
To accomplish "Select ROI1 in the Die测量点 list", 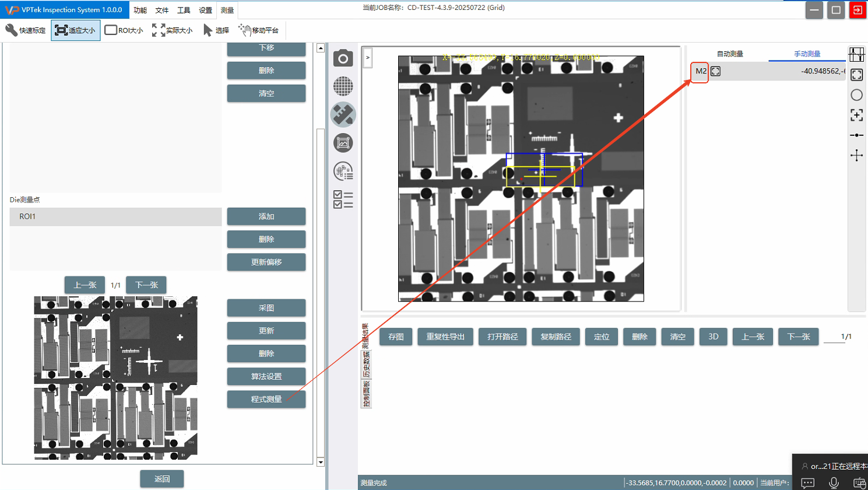I will 115,216.
